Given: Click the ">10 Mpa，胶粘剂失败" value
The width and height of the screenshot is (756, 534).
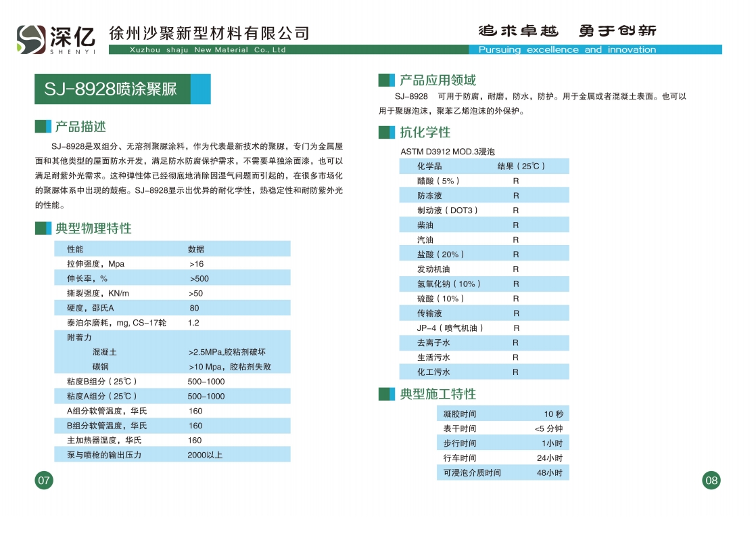Looking at the screenshot, I should (x=230, y=367).
